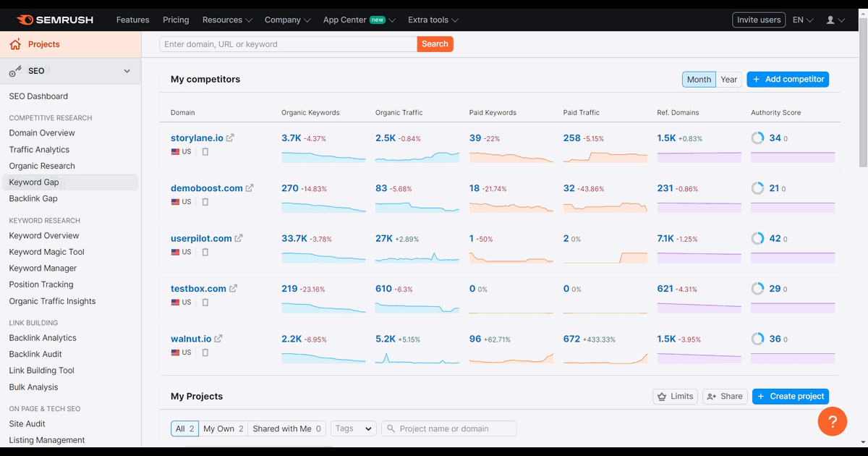This screenshot has height=456, width=868.
Task: Select the My Own projects tab
Action: [x=224, y=428]
